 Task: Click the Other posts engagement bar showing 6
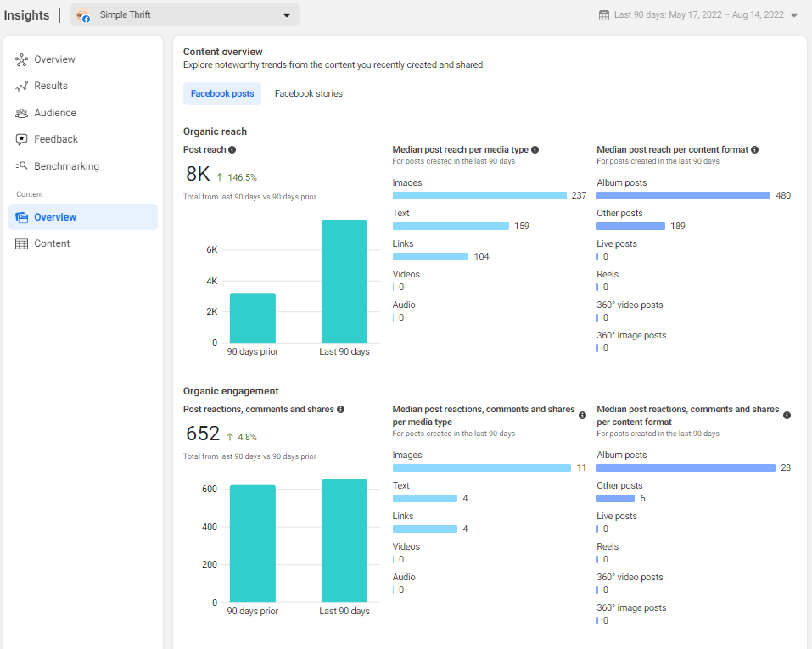click(616, 499)
